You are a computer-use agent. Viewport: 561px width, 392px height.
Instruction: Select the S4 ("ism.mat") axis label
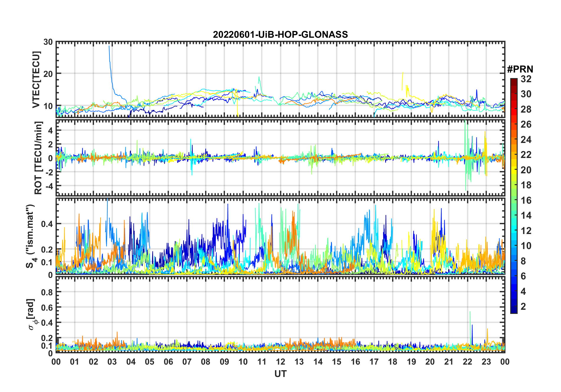(x=30, y=236)
